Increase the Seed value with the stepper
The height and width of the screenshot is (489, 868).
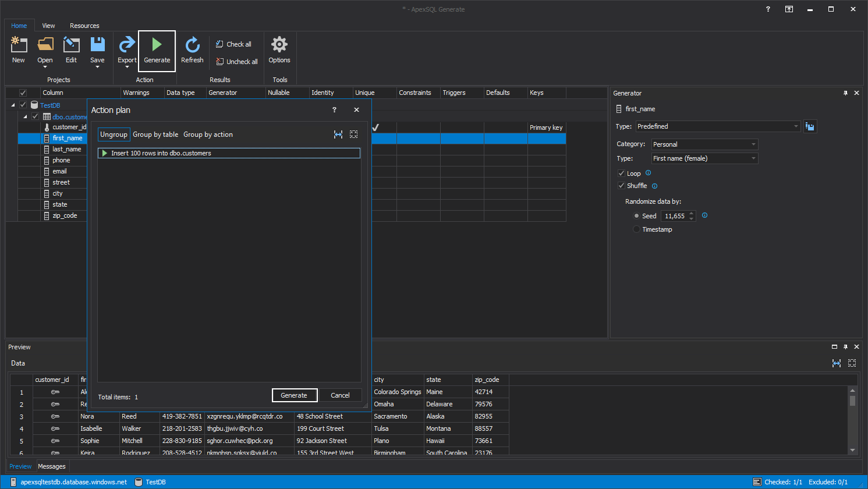coord(691,213)
